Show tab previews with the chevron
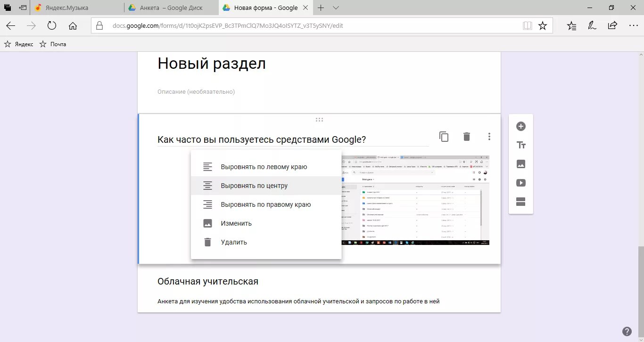 click(336, 8)
